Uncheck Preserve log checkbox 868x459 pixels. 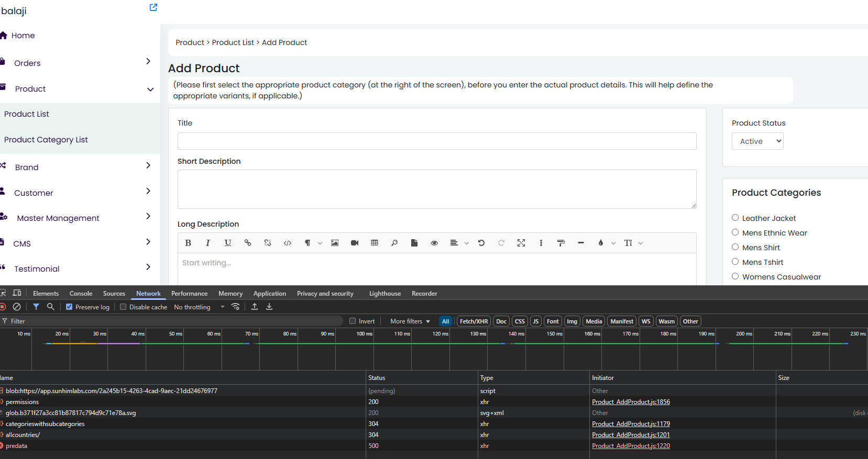69,307
